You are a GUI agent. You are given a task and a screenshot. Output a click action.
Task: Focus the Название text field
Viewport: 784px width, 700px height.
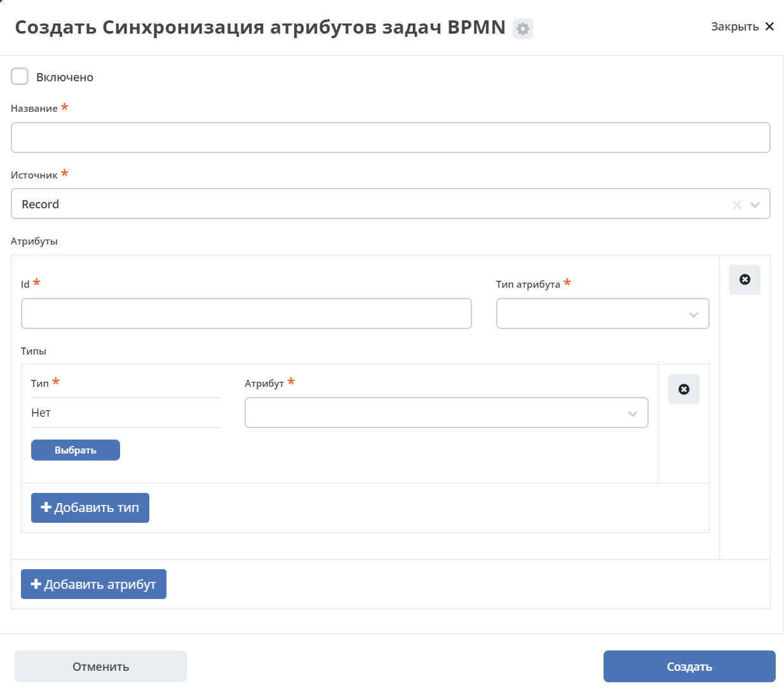point(391,138)
